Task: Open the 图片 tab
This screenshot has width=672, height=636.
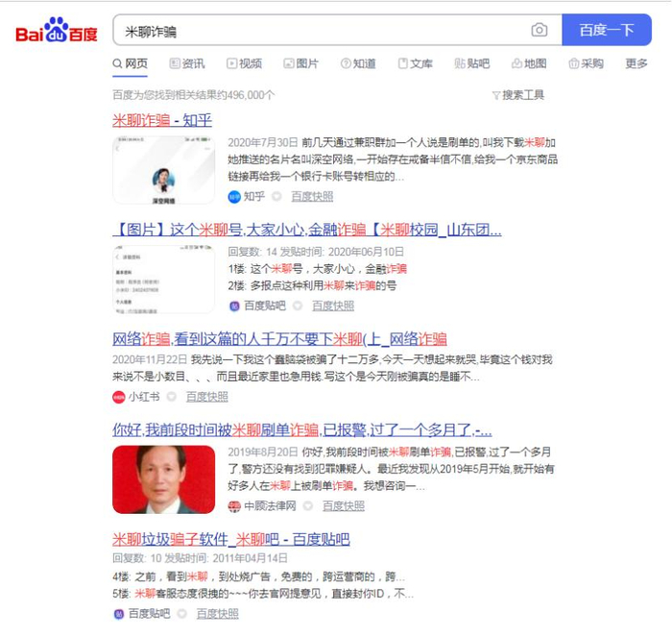Action: [300, 64]
